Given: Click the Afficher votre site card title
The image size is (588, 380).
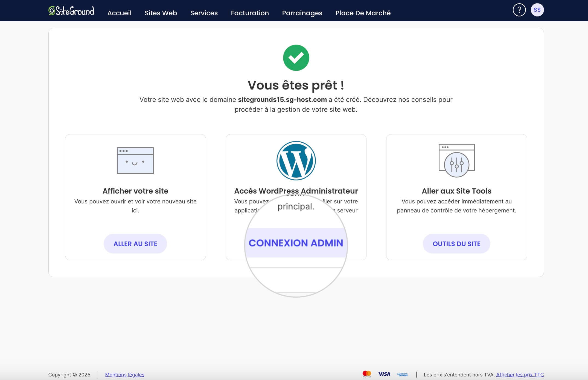Looking at the screenshot, I should click(x=135, y=191).
